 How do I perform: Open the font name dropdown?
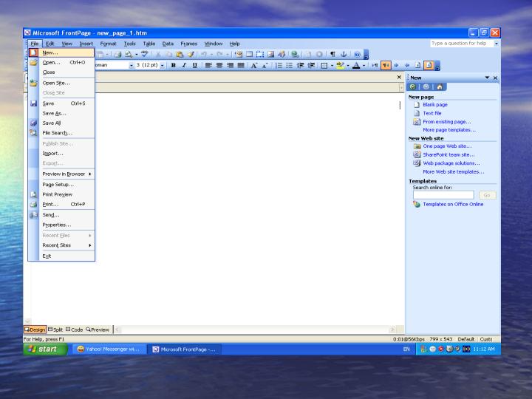(131, 65)
